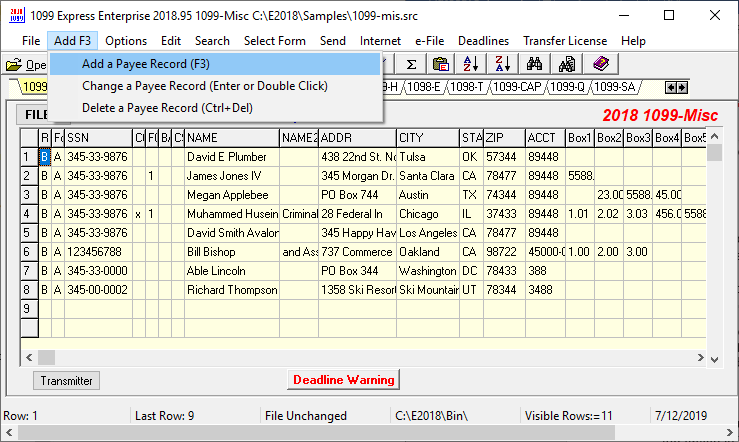Click the binoculars find icon
The width and height of the screenshot is (739, 442).
point(534,64)
